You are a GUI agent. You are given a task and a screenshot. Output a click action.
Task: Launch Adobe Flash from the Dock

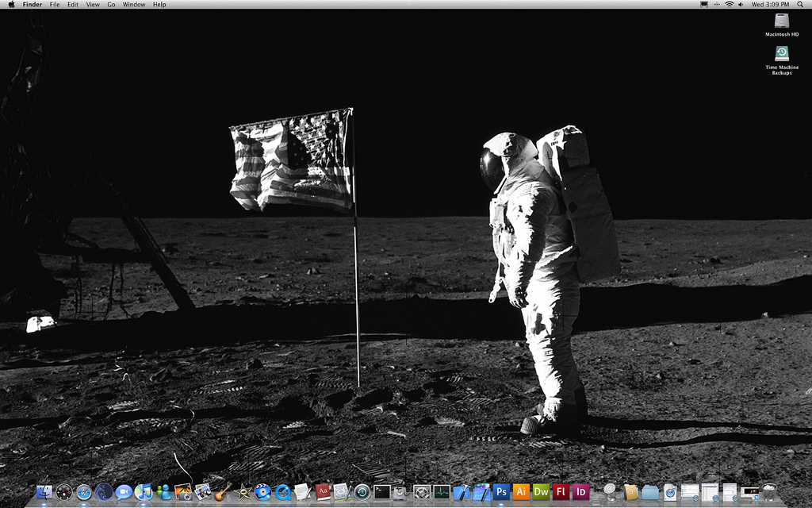click(561, 492)
